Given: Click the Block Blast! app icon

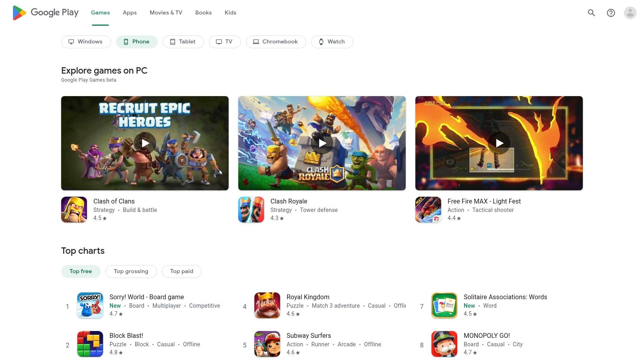Looking at the screenshot, I should pyautogui.click(x=90, y=344).
